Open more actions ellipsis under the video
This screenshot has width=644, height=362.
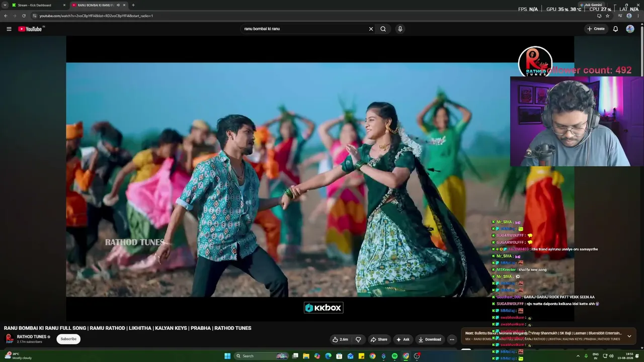(452, 339)
